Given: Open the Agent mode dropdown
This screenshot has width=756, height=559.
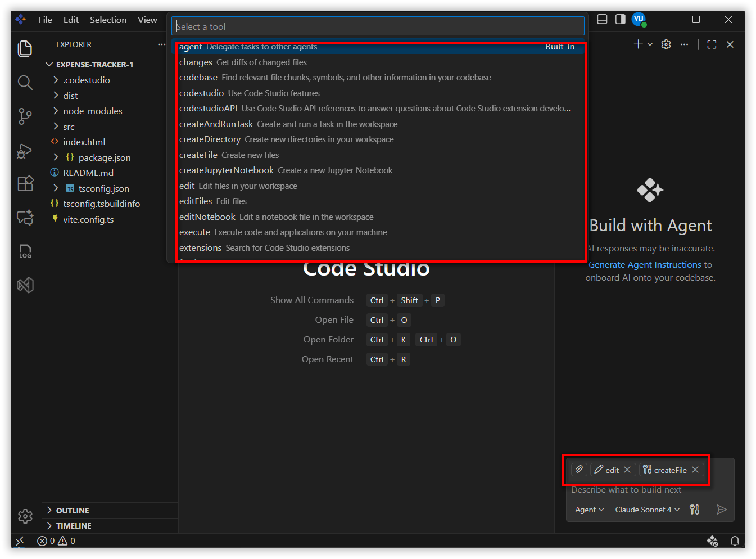Looking at the screenshot, I should click(x=589, y=510).
